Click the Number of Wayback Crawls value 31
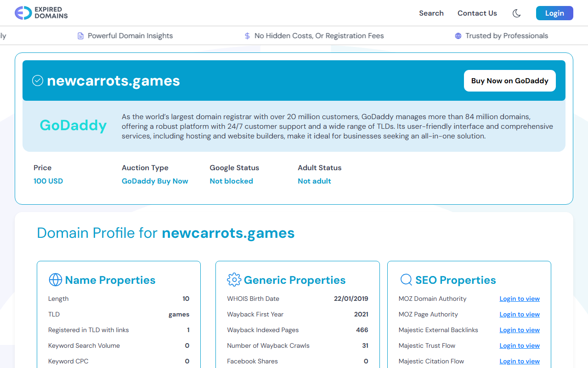The height and width of the screenshot is (368, 588). click(x=365, y=345)
